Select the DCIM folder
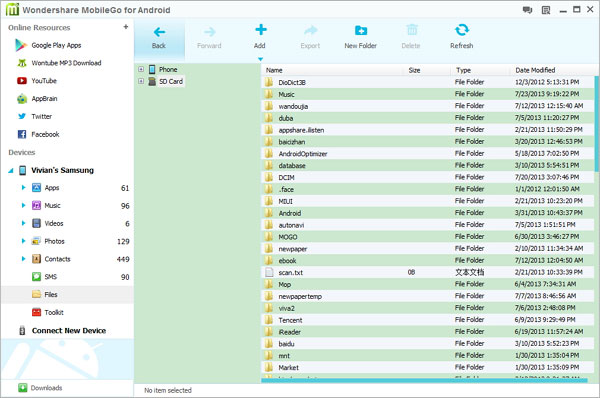600x398 pixels. [x=427, y=177]
